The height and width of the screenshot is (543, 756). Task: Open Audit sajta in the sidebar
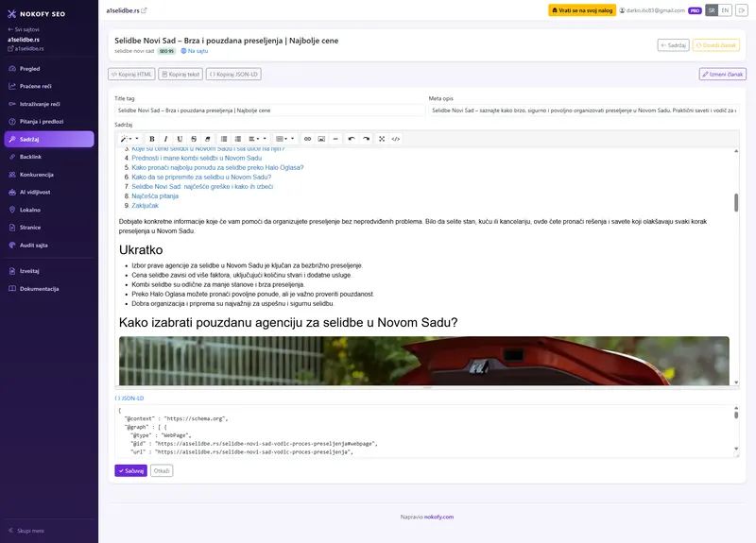point(49,246)
